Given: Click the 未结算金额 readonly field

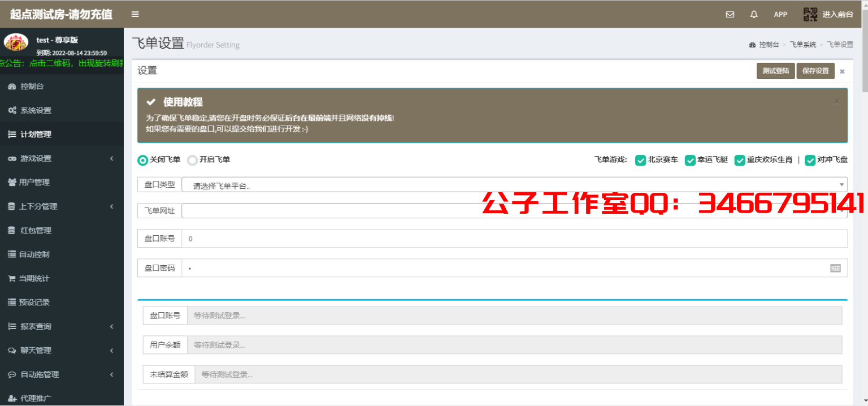Looking at the screenshot, I should click(518, 374).
